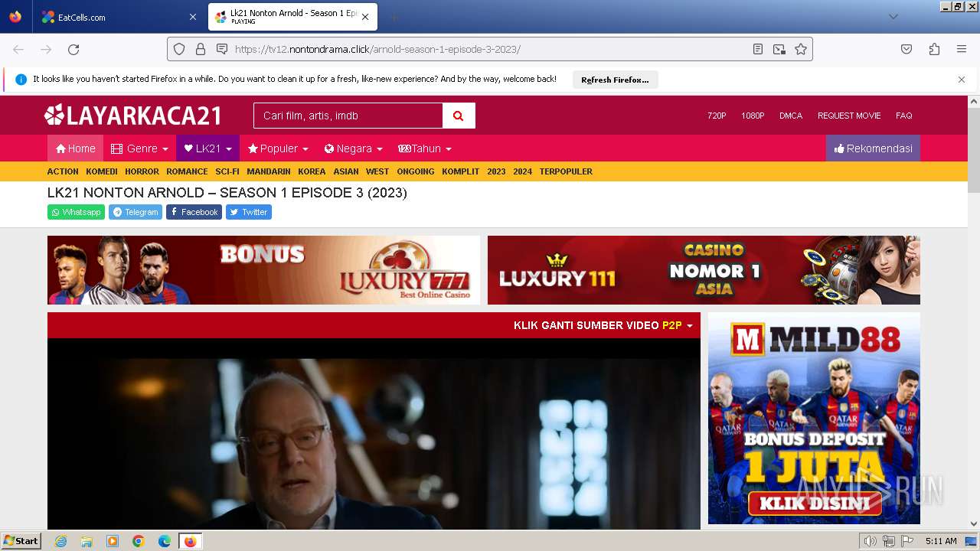Click the video player frame

(374, 434)
